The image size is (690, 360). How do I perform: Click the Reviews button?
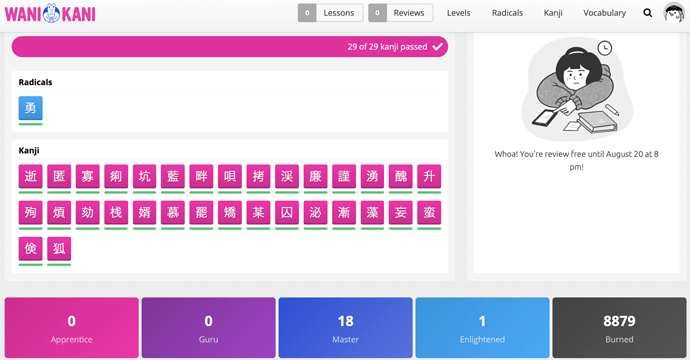[401, 13]
